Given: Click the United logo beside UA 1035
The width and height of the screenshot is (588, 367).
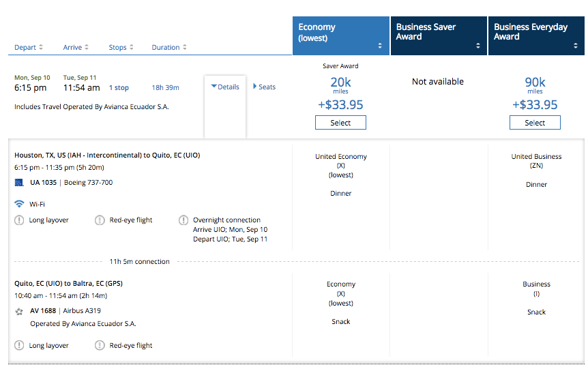Looking at the screenshot, I should 19,182.
